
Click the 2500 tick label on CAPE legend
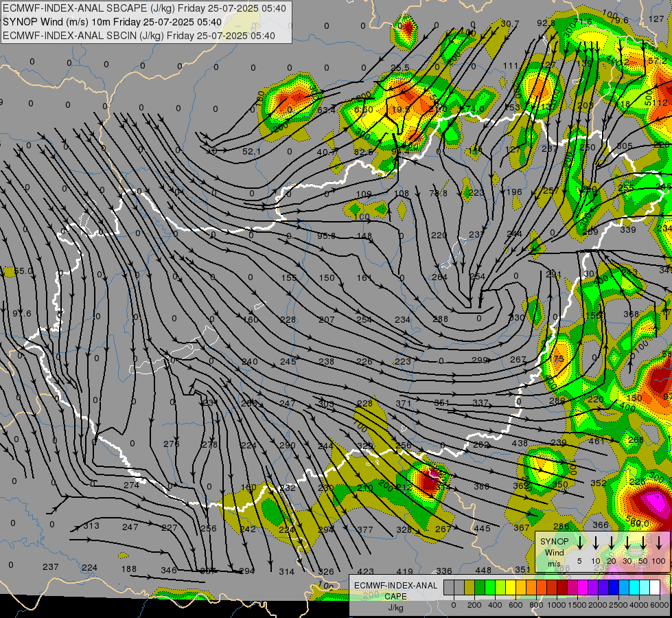click(x=618, y=605)
